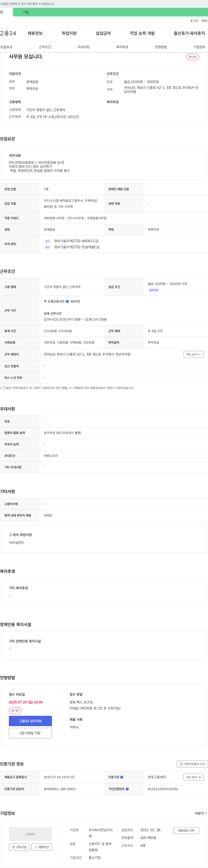Screen dimensions: 208x868
Task: Open the 출산휴가·육아휴직 menu
Action: point(189,33)
